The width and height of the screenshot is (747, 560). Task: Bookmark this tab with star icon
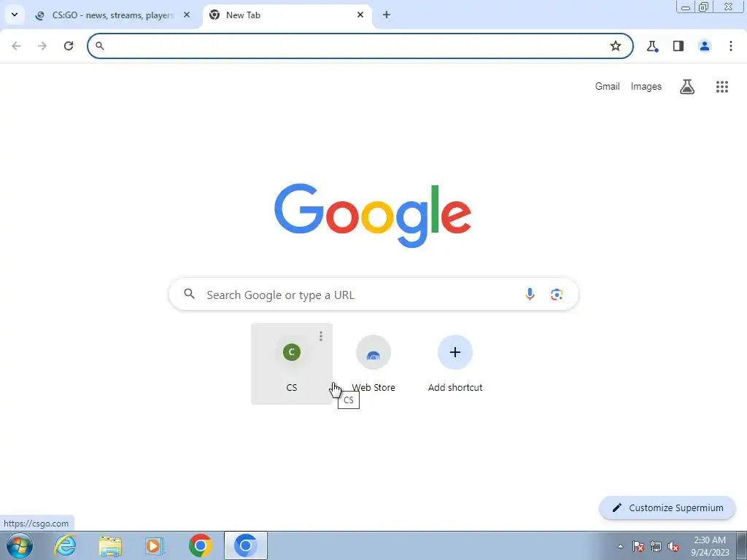point(616,46)
